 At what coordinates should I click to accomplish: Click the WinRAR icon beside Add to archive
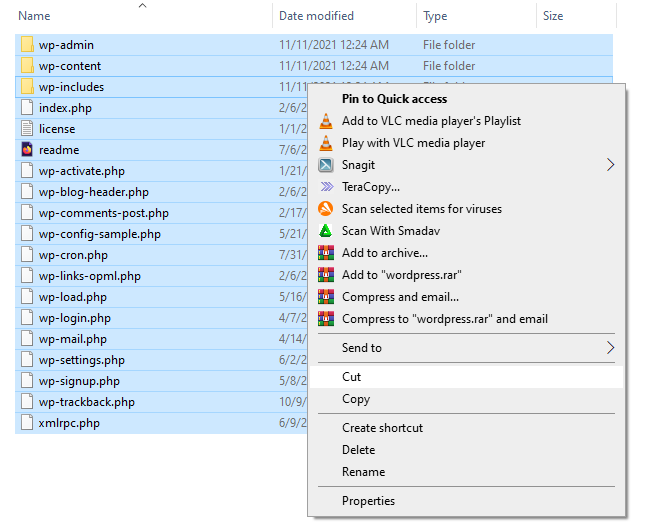click(325, 253)
